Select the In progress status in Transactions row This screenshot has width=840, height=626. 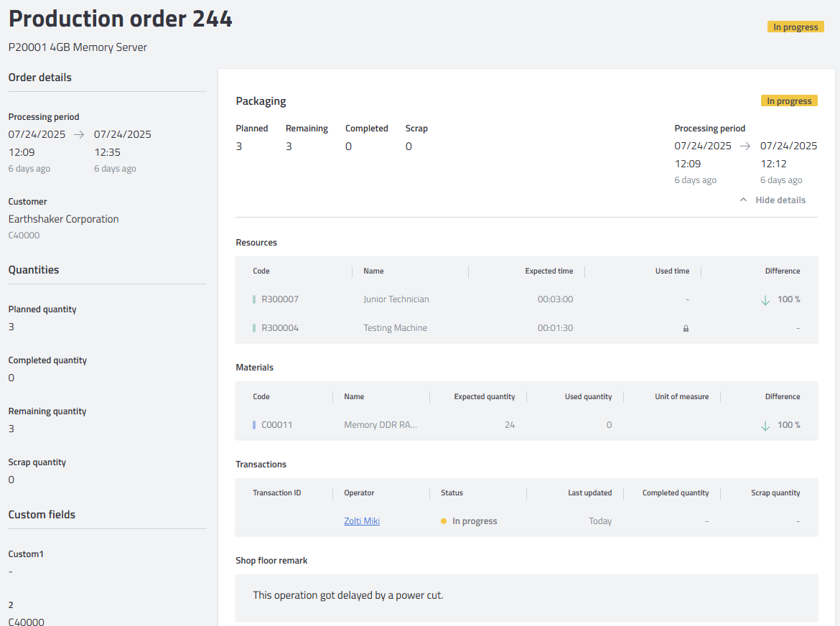475,520
